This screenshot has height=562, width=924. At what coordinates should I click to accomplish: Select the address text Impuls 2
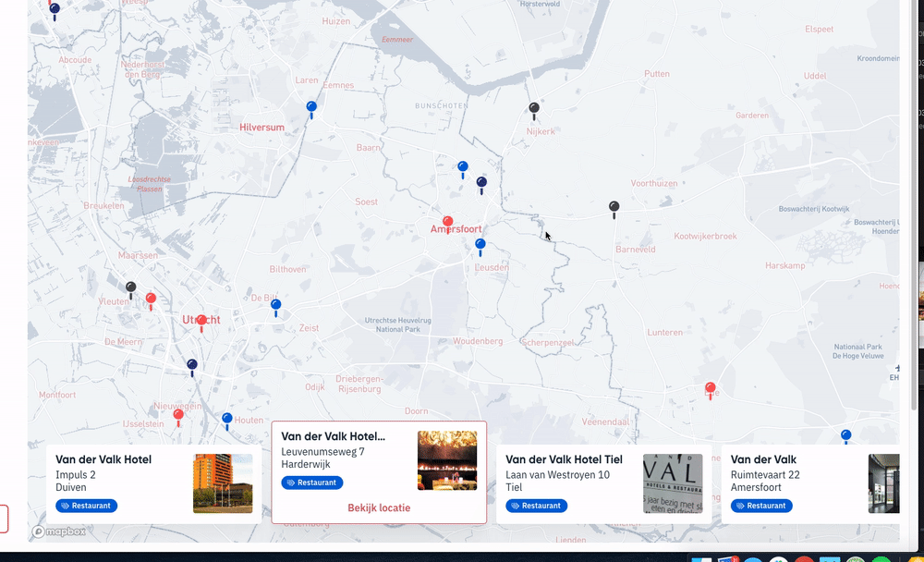(76, 475)
